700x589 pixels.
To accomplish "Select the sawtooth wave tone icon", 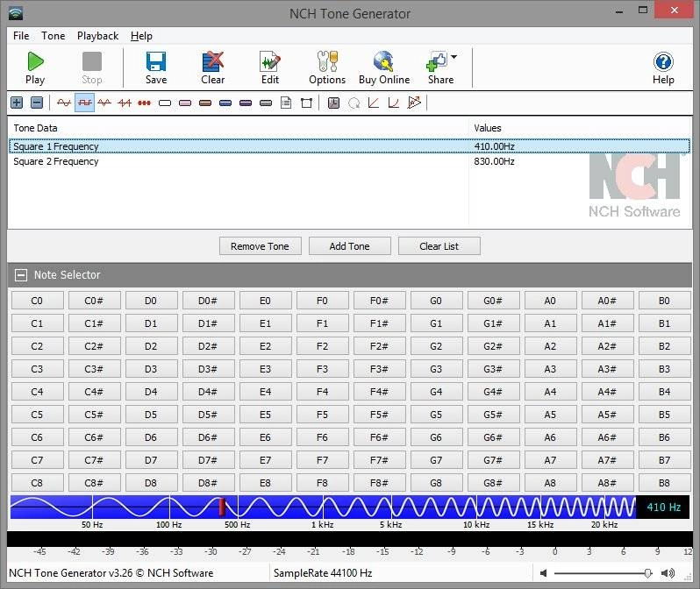I will point(125,103).
